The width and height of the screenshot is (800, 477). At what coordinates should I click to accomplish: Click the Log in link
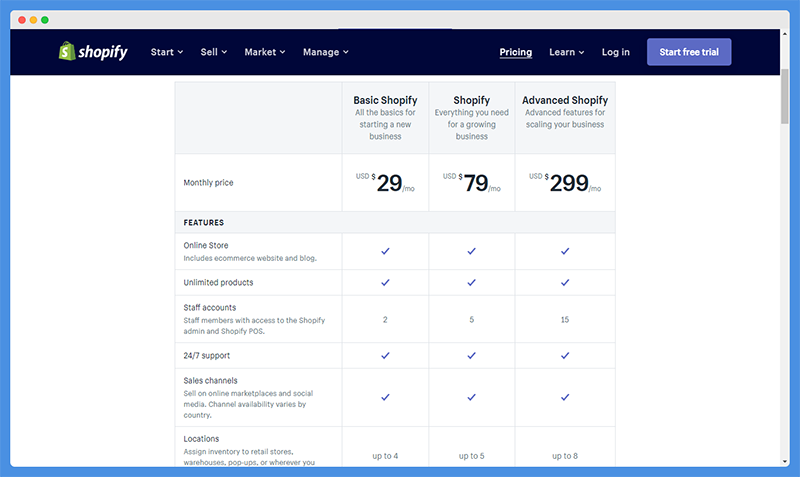615,52
